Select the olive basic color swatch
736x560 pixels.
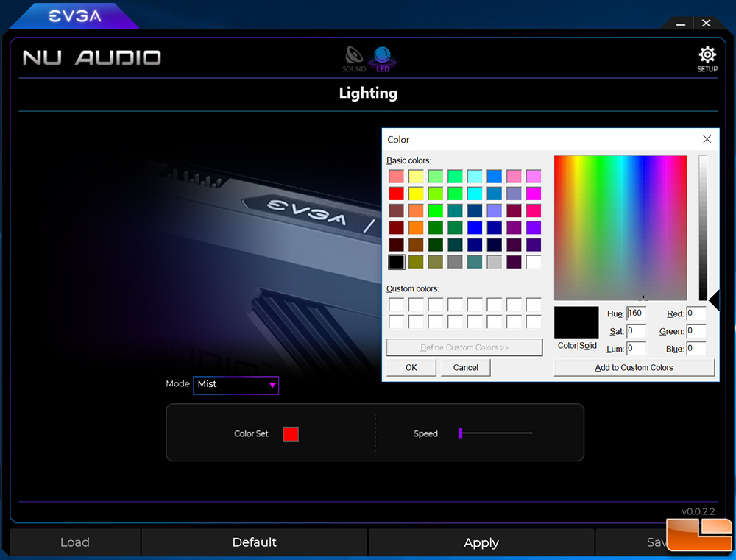point(416,262)
